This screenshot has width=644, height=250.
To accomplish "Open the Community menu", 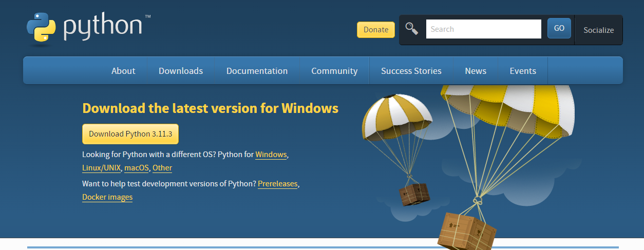I will [334, 71].
